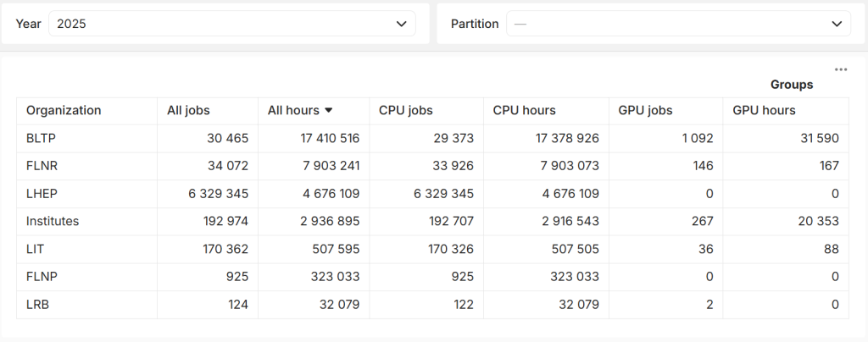Screen dimensions: 868x342
Task: Expand the Year dropdown chevron
Action: click(x=402, y=25)
